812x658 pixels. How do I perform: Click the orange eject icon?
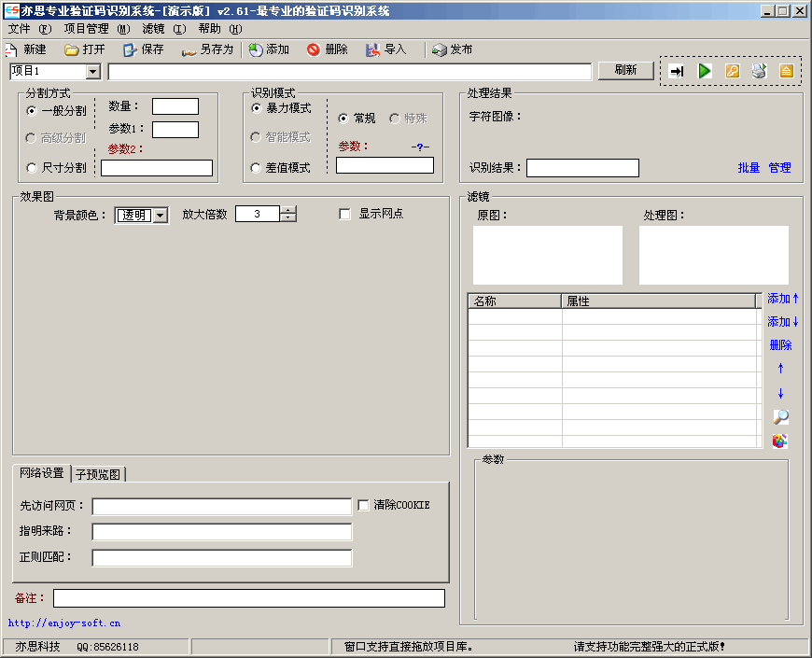[786, 71]
